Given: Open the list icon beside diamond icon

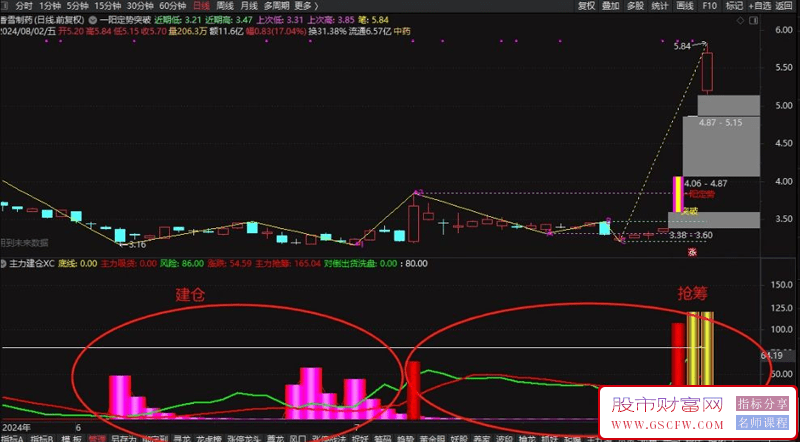Looking at the screenshot, I should 754,20.
